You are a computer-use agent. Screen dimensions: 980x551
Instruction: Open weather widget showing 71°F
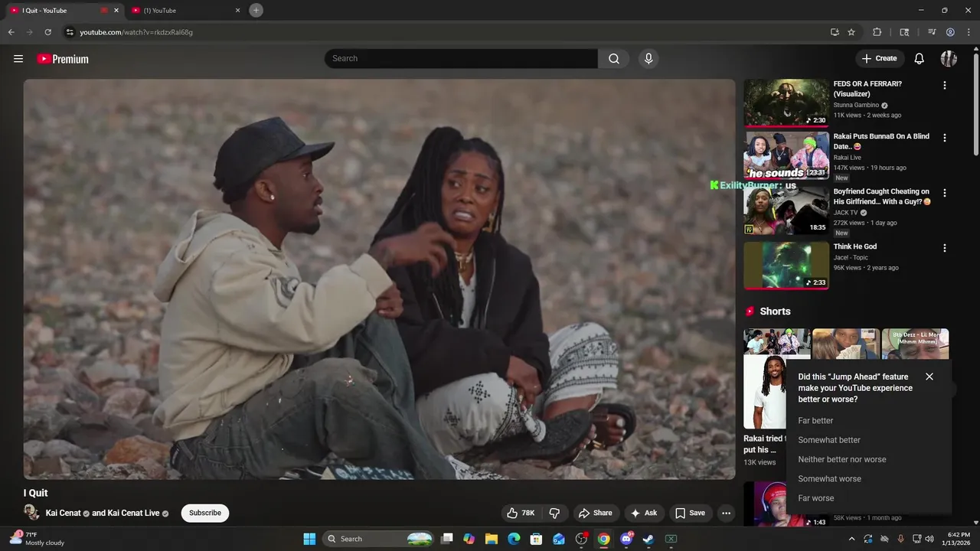(x=37, y=539)
